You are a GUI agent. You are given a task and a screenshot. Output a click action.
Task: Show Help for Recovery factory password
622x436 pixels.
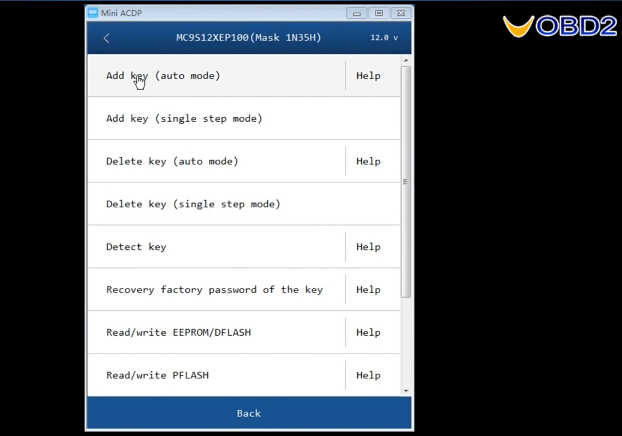pyautogui.click(x=368, y=290)
